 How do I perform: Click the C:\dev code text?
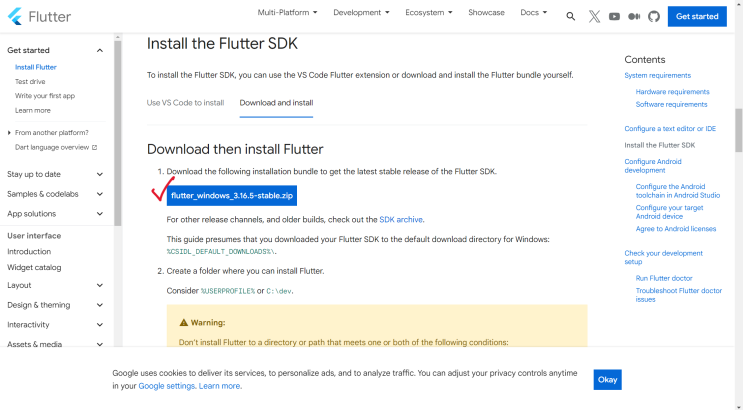279,291
